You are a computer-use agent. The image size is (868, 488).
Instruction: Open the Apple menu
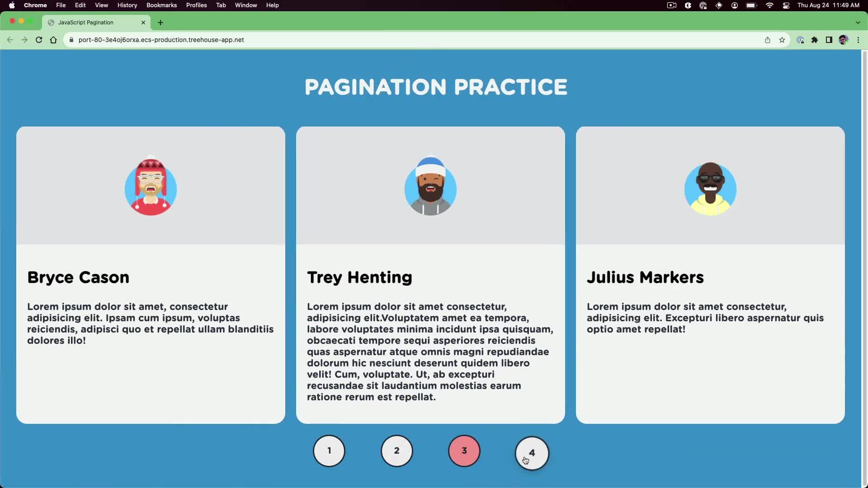coord(12,5)
